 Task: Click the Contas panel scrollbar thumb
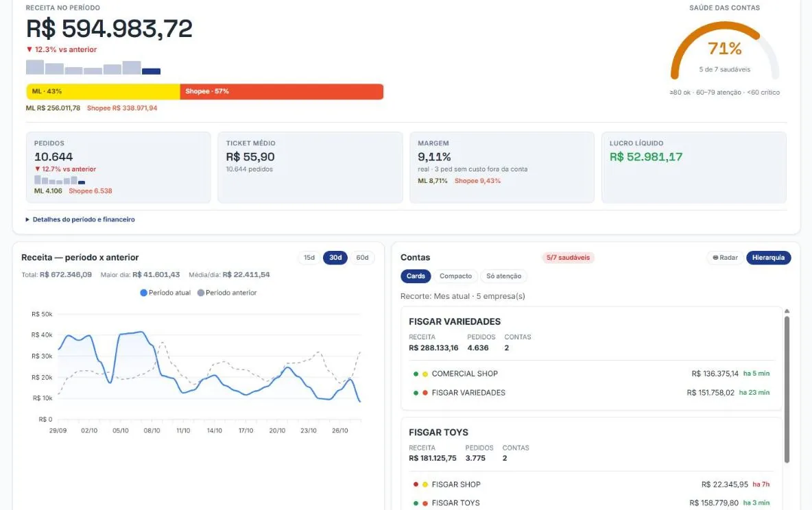787,389
